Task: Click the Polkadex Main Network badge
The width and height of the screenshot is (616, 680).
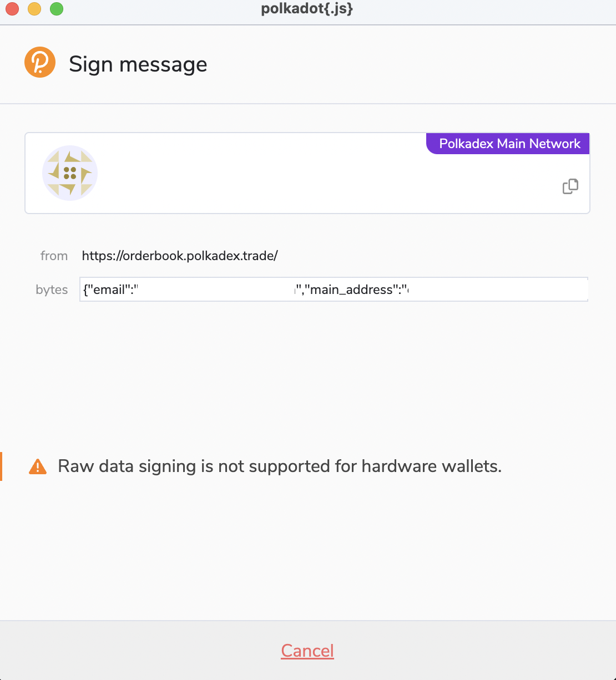Action: 507,143
